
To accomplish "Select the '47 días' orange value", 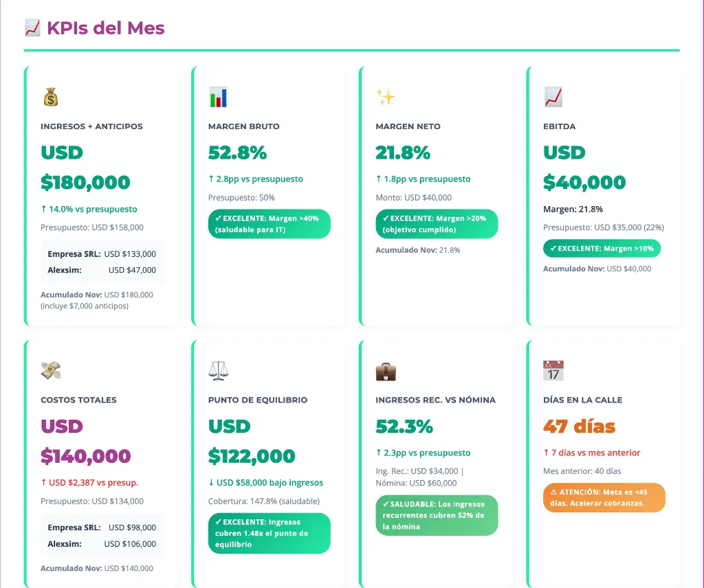I will point(579,427).
